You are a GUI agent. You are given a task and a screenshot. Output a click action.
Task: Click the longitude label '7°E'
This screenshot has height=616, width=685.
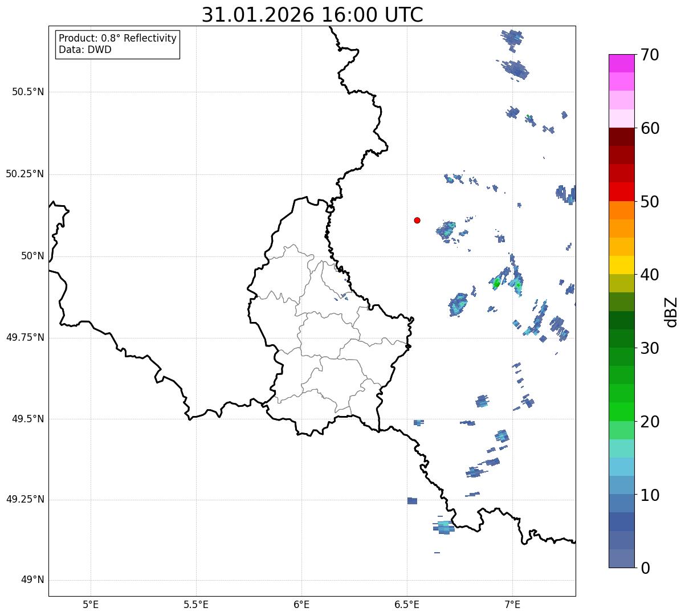pyautogui.click(x=512, y=604)
